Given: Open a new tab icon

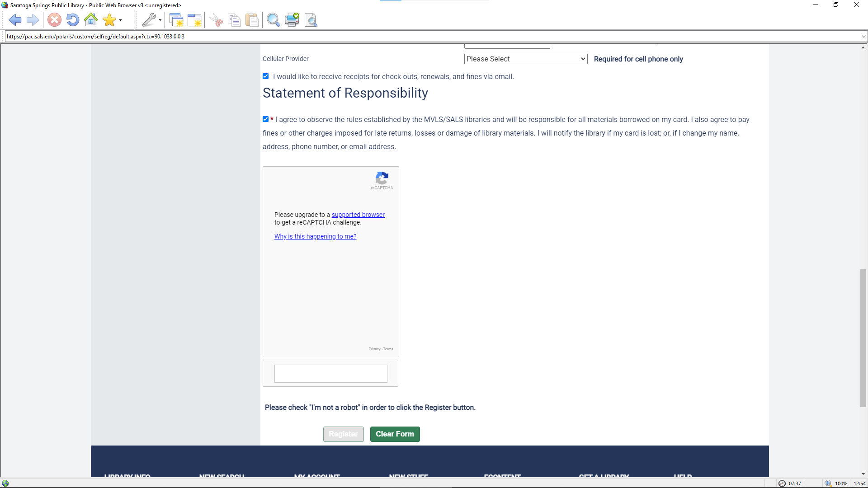Looking at the screenshot, I should click(x=194, y=20).
